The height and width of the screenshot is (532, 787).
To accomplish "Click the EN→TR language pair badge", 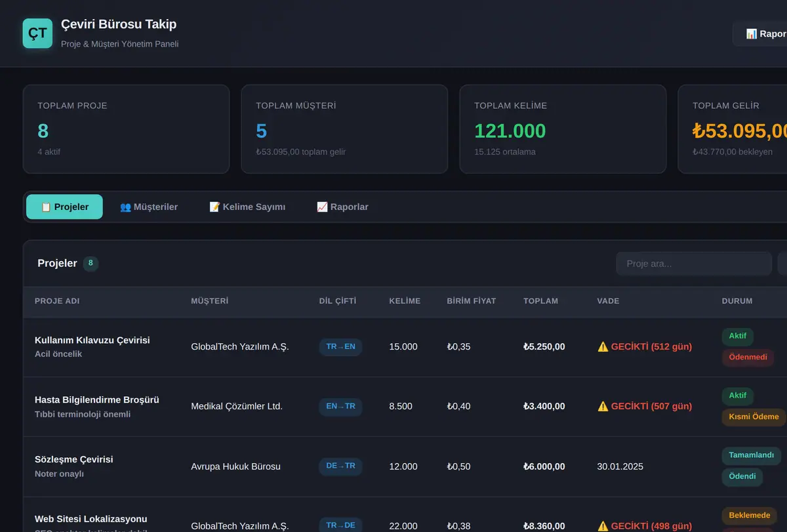I will click(340, 406).
